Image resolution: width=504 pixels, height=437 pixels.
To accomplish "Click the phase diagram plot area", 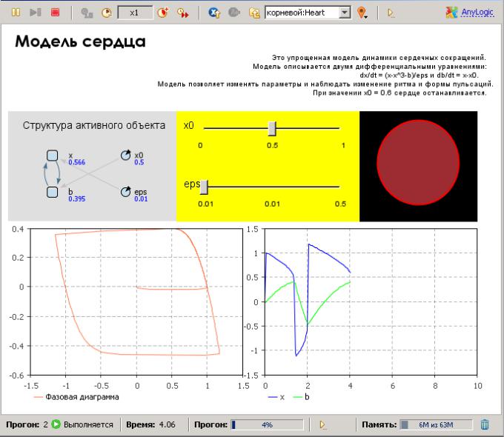I will click(x=136, y=301).
